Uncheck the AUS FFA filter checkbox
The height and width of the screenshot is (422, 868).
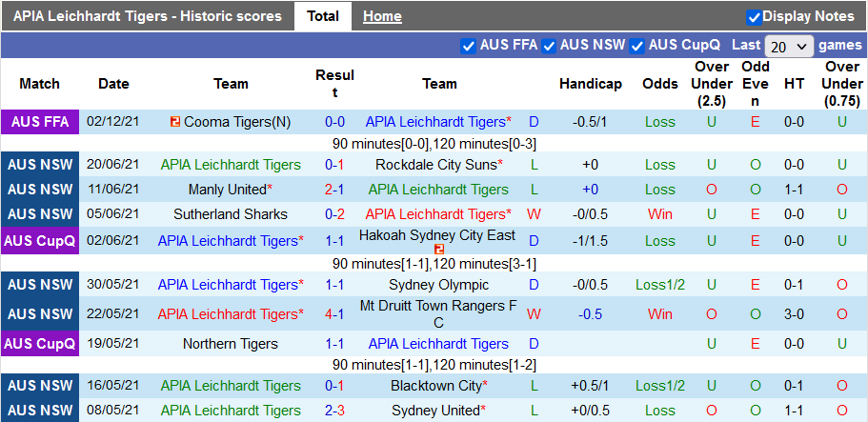click(469, 46)
